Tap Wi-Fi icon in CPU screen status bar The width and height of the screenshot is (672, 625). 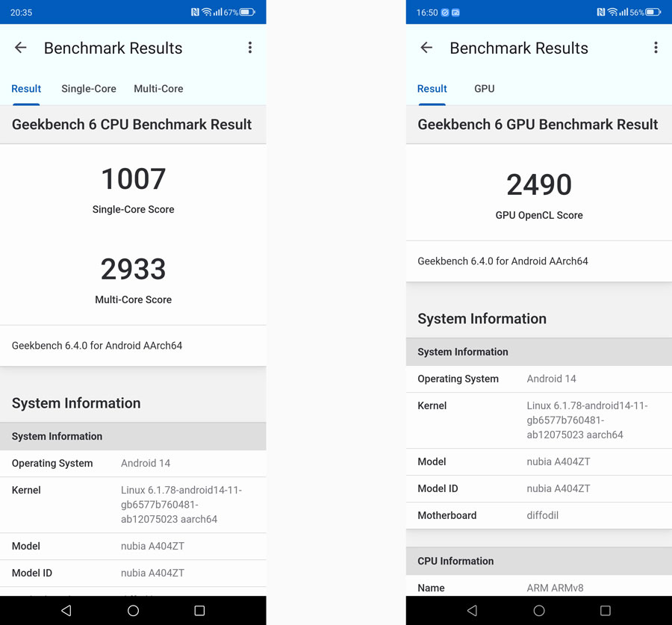(x=207, y=12)
